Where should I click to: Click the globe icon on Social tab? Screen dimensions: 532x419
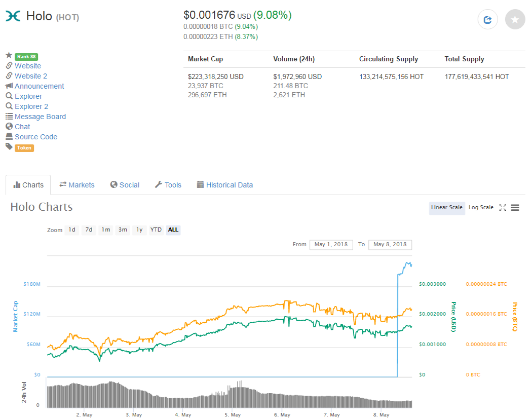point(113,184)
